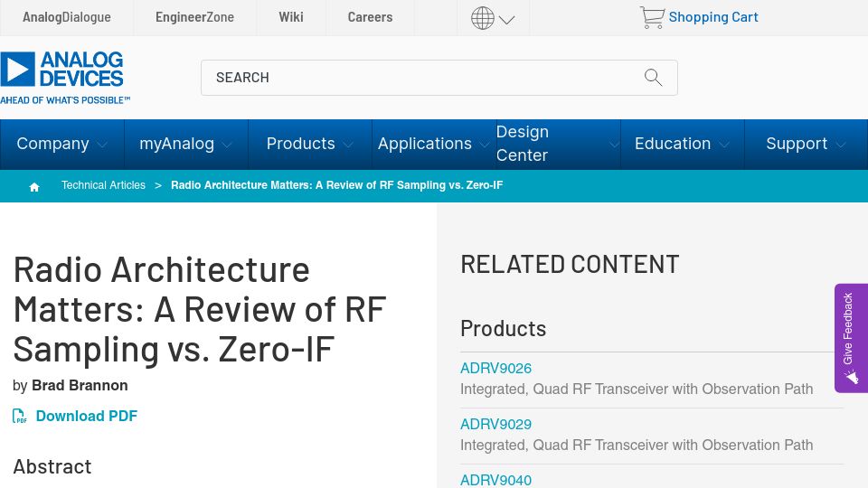Screen dimensions: 868x488
Task: Open the myAnalog menu
Action: tap(176, 144)
